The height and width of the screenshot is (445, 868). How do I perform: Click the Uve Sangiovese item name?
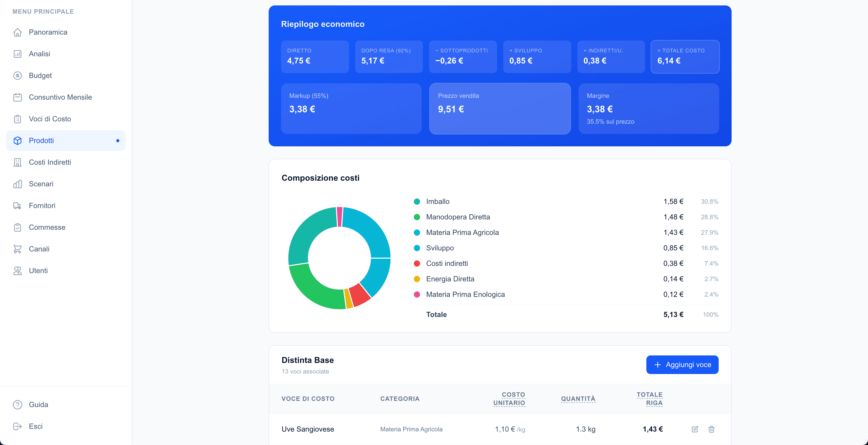point(308,429)
